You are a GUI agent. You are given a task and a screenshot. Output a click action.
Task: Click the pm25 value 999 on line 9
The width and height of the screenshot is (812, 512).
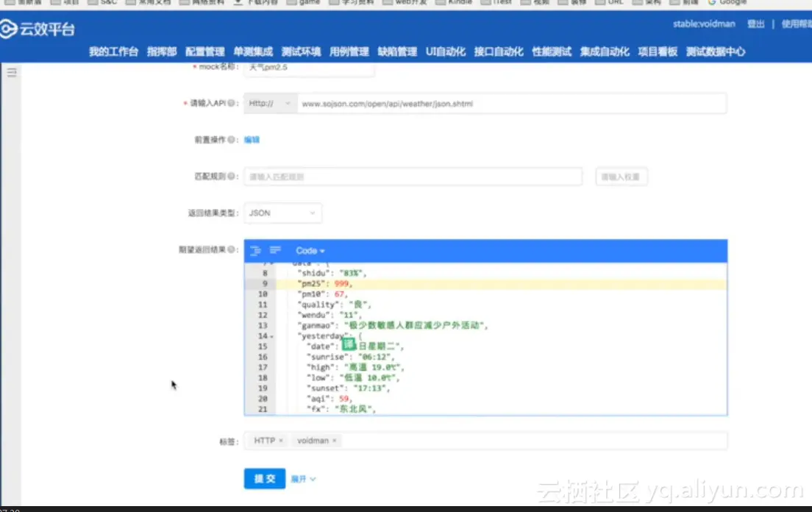pos(341,284)
